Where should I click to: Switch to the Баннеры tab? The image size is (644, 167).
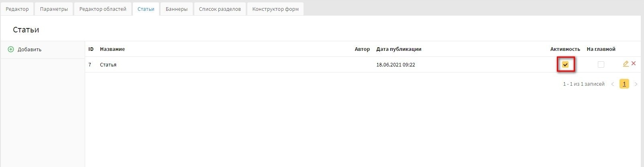176,9
